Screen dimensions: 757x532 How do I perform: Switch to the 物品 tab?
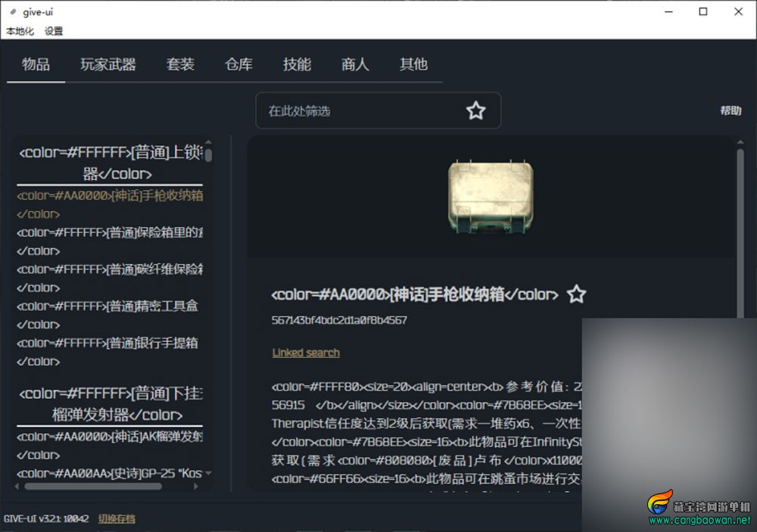click(36, 64)
